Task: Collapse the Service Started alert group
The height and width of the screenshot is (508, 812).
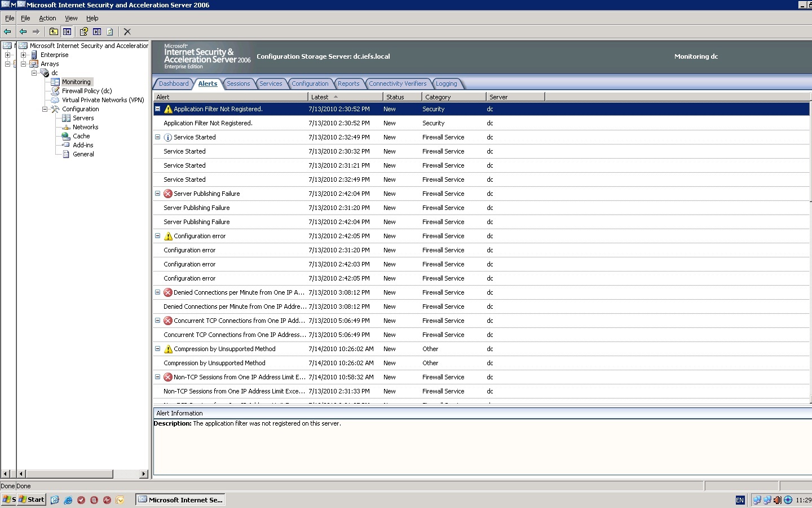Action: pos(158,137)
